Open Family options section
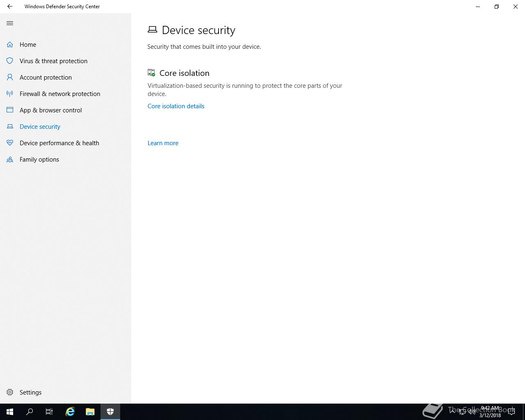 click(x=39, y=159)
